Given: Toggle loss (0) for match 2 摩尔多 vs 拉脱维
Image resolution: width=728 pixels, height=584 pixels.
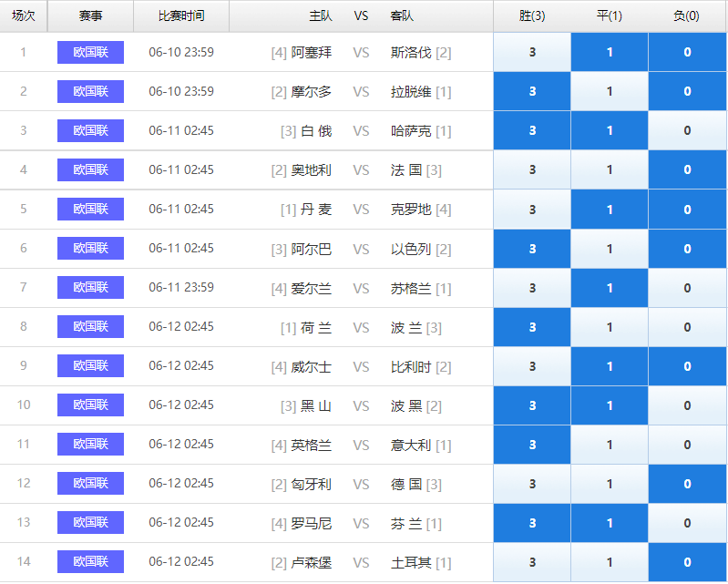Looking at the screenshot, I should [687, 91].
